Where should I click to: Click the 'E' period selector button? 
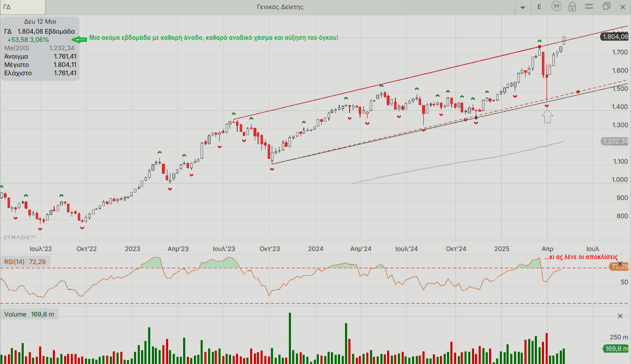pyautogui.click(x=539, y=7)
